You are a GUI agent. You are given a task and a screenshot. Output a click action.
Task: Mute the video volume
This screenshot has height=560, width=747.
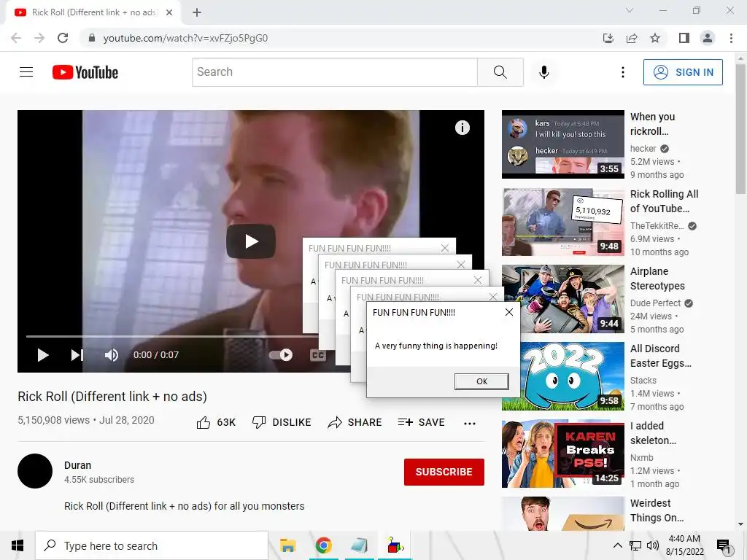(112, 355)
